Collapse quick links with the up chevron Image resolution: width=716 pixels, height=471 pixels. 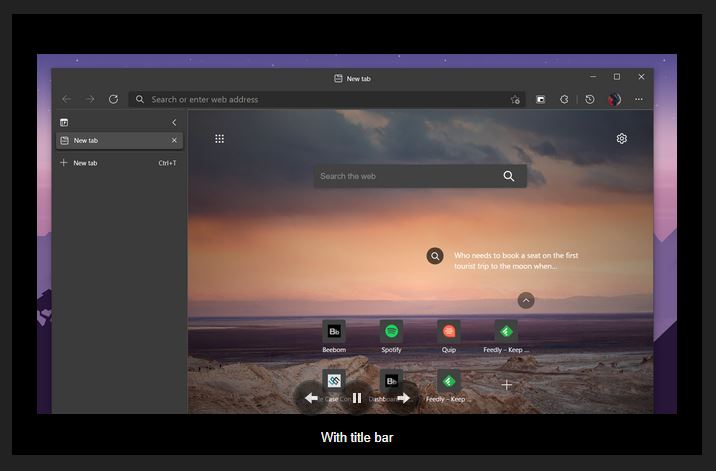(x=526, y=300)
